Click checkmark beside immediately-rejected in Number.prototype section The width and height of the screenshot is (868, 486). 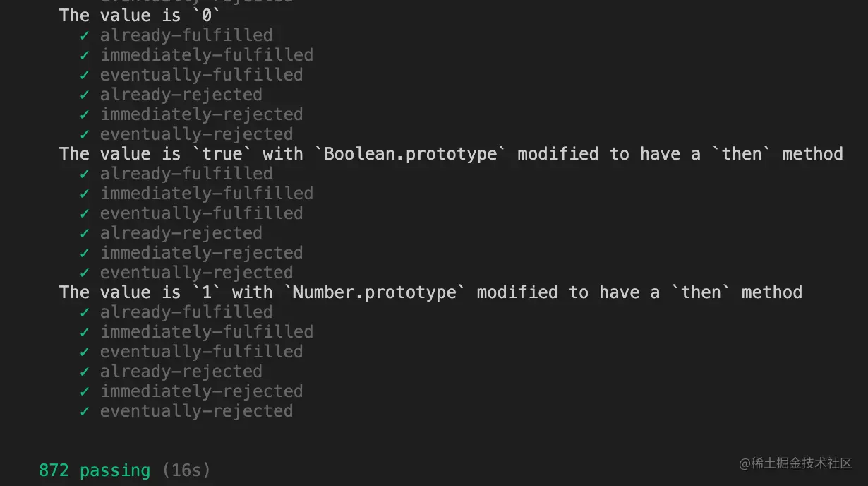pos(85,391)
